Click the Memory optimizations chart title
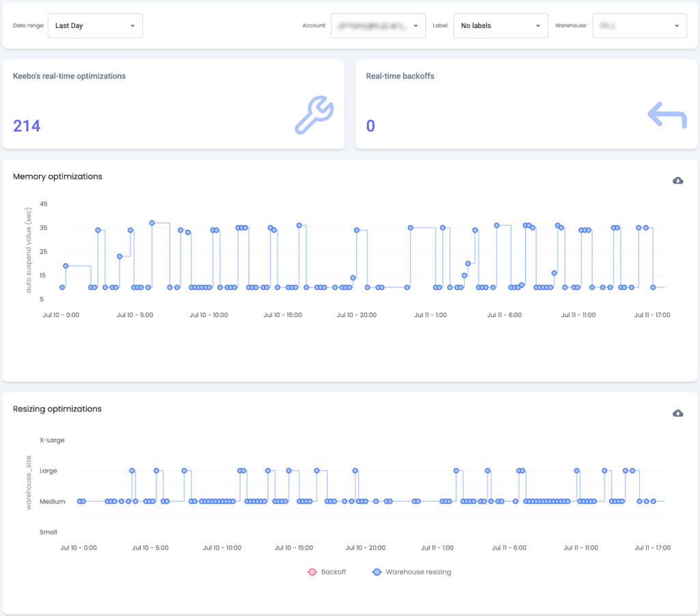 57,176
